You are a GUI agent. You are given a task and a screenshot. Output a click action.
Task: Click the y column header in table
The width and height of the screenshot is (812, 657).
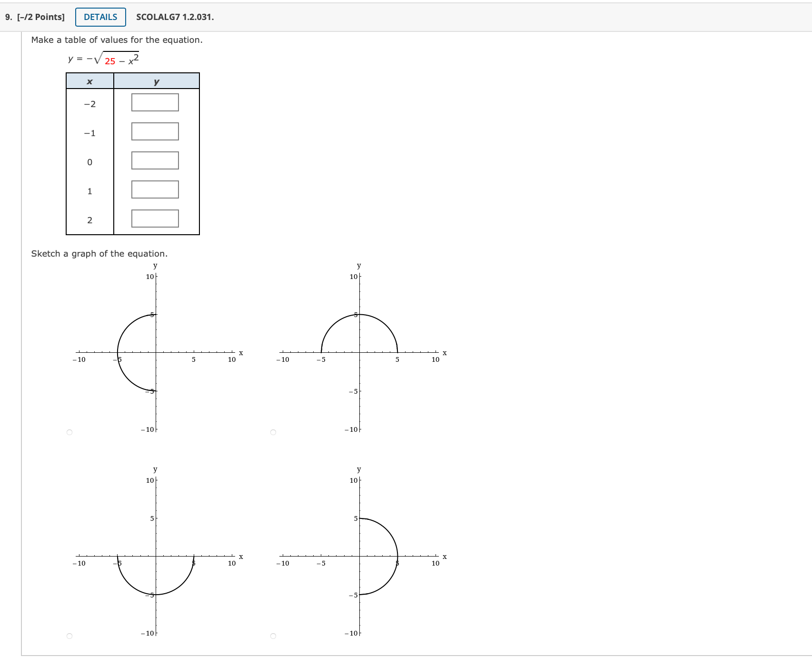coord(156,81)
